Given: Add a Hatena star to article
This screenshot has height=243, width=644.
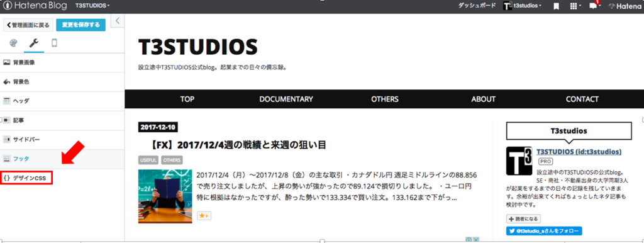Looking at the screenshot, I should (x=204, y=215).
